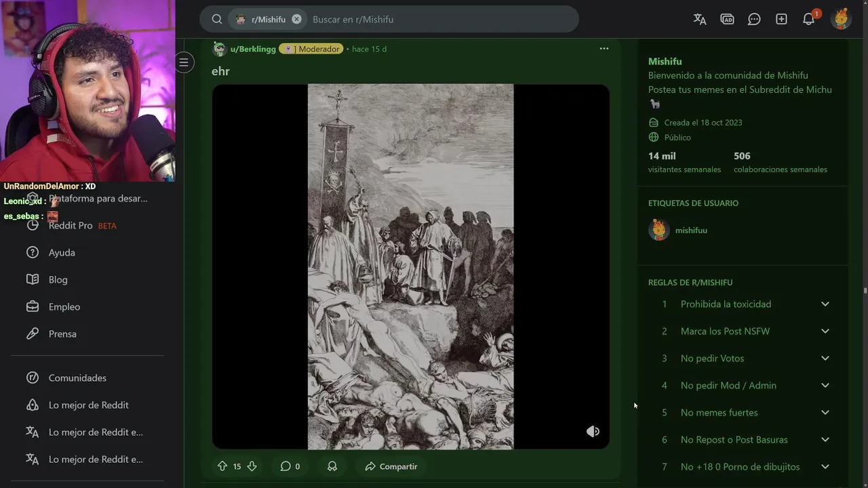Open the chat bubble icon
Screen dimensions: 868x488
(754, 19)
